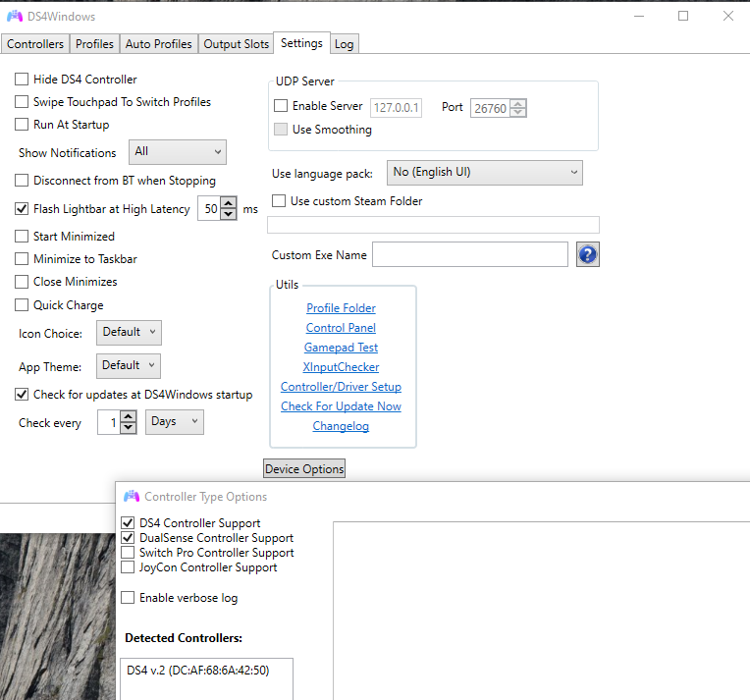Switch to the Controllers tab

coord(35,44)
